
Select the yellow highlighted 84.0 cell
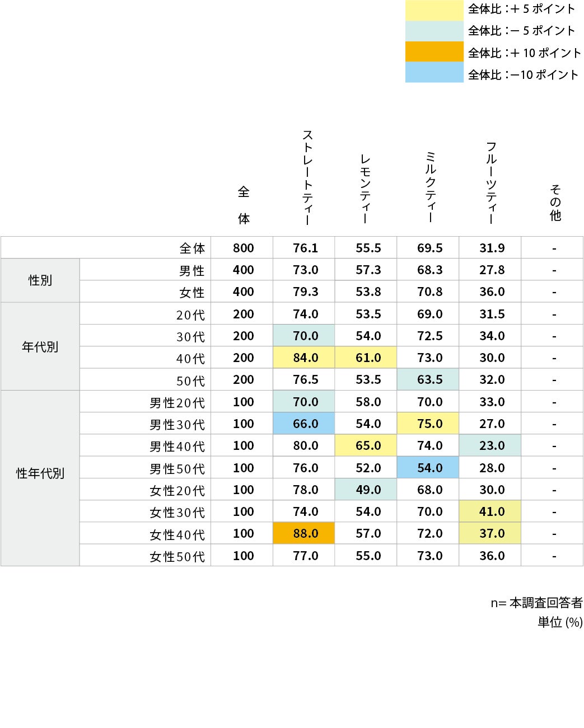click(304, 358)
